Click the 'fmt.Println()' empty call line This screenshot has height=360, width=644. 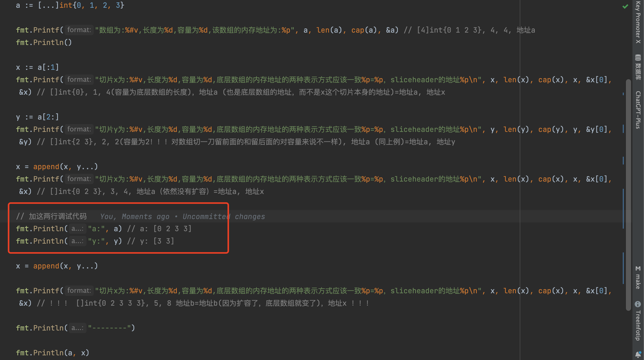coord(44,43)
